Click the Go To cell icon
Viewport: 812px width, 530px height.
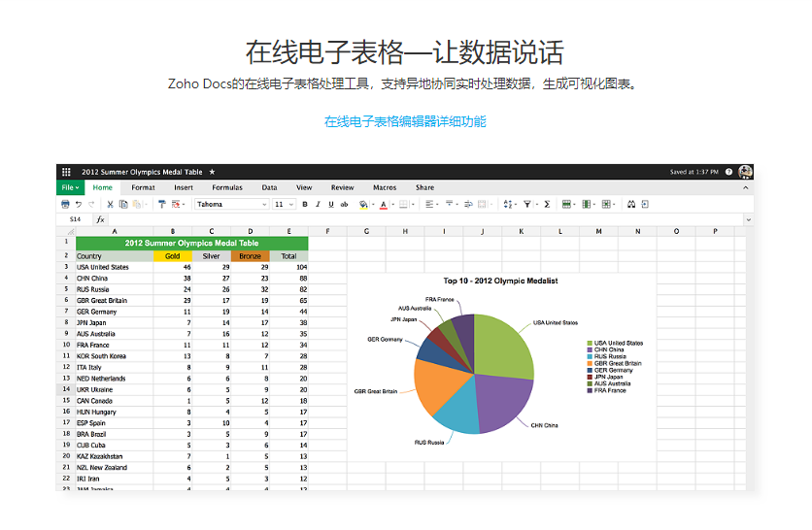(645, 205)
